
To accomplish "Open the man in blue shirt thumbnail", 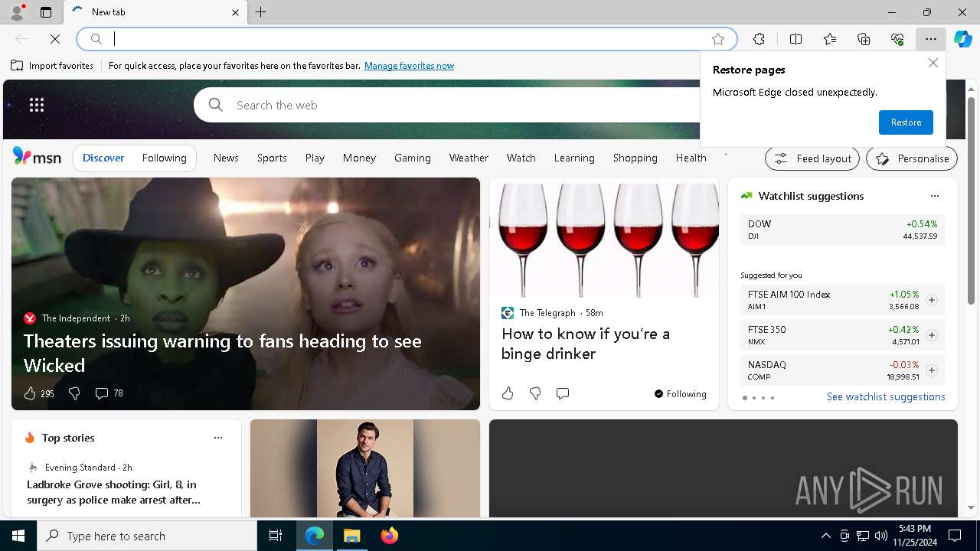I will [x=365, y=468].
